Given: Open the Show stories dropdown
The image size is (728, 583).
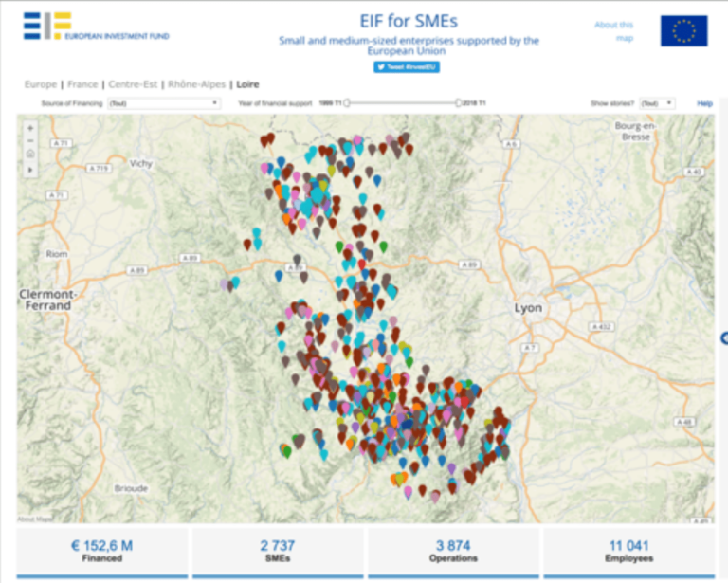Looking at the screenshot, I should tap(657, 102).
